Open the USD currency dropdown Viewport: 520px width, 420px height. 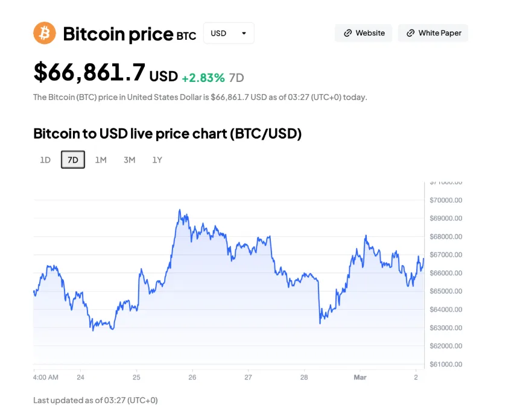click(229, 33)
